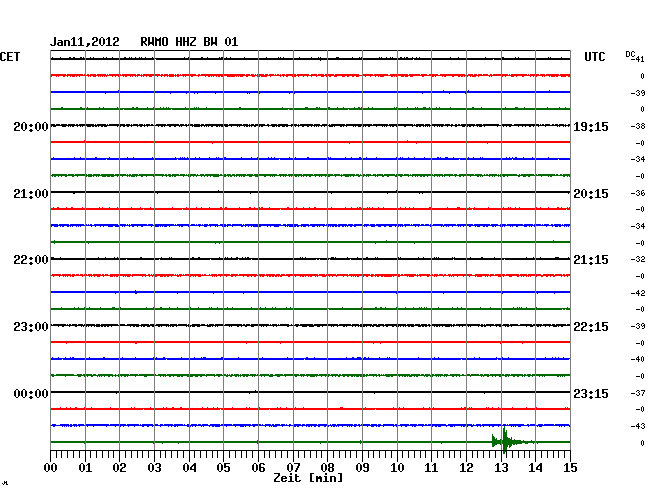Click minute 14 on the time axis
The width and height of the screenshot is (650, 494).
[535, 467]
